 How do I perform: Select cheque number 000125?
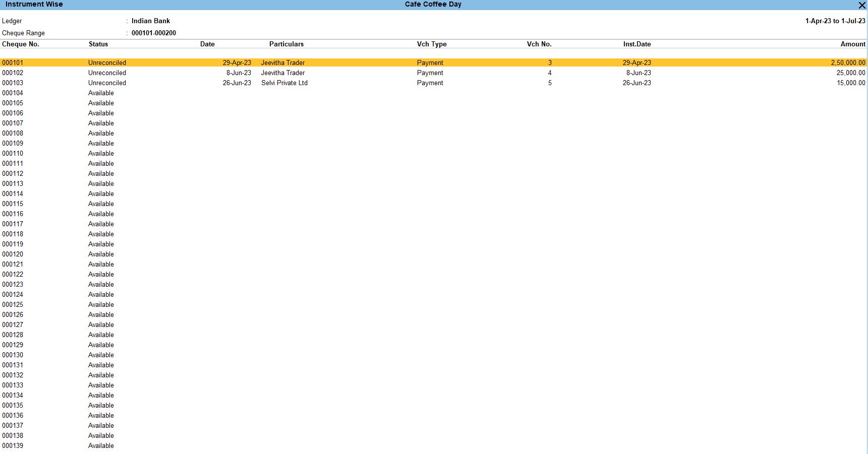click(13, 304)
